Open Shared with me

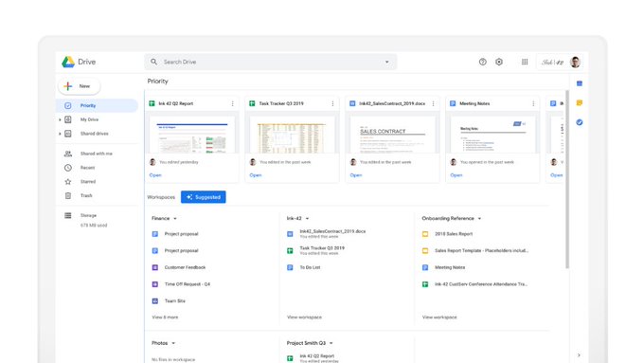point(96,154)
